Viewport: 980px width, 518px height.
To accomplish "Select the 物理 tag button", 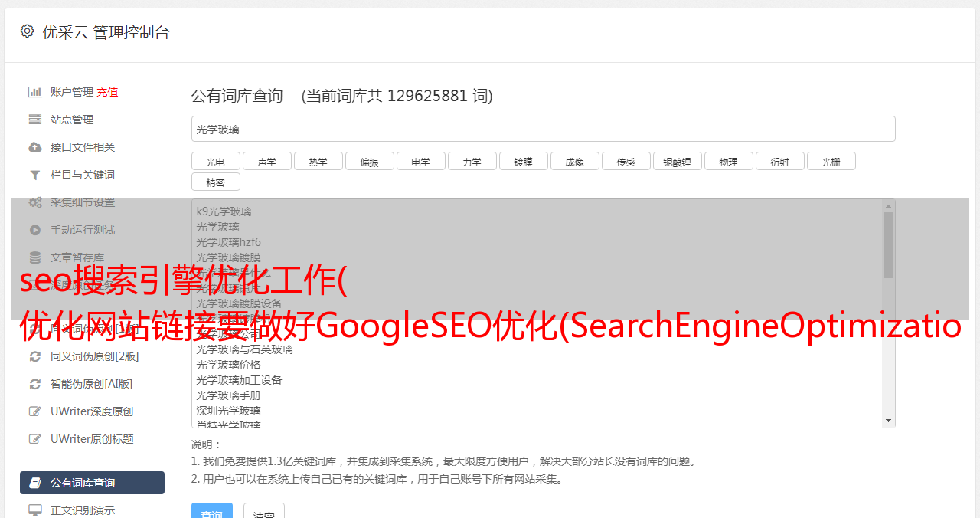I will tap(729, 162).
